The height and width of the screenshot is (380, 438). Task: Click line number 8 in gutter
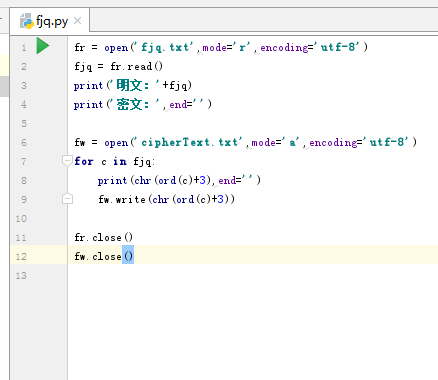pyautogui.click(x=24, y=181)
